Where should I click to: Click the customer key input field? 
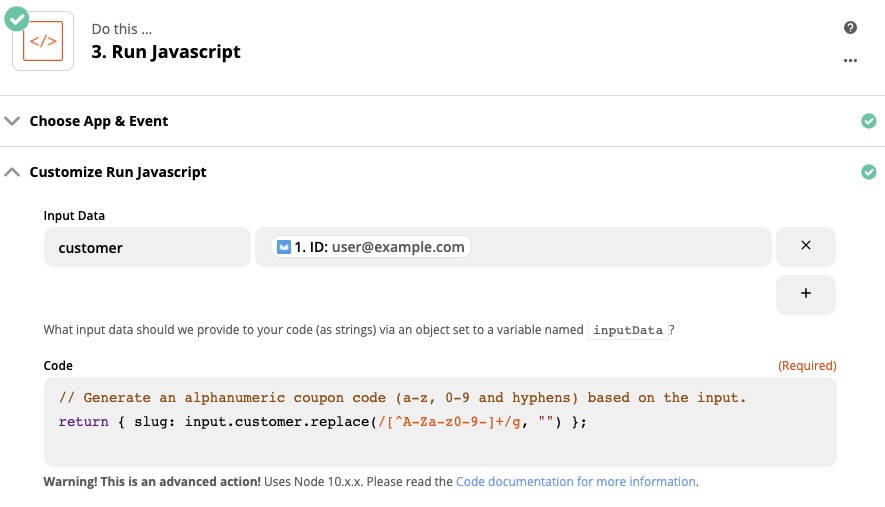(x=147, y=247)
